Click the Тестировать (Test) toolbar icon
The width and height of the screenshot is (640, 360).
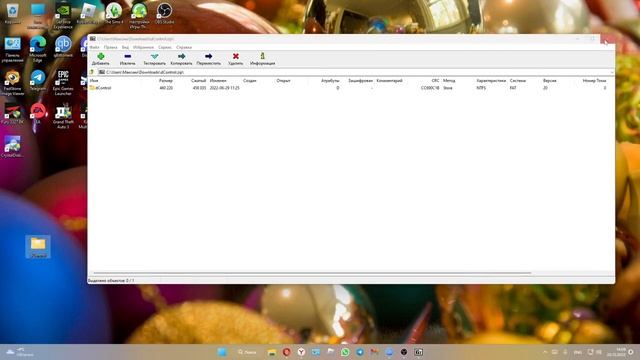[x=154, y=56]
